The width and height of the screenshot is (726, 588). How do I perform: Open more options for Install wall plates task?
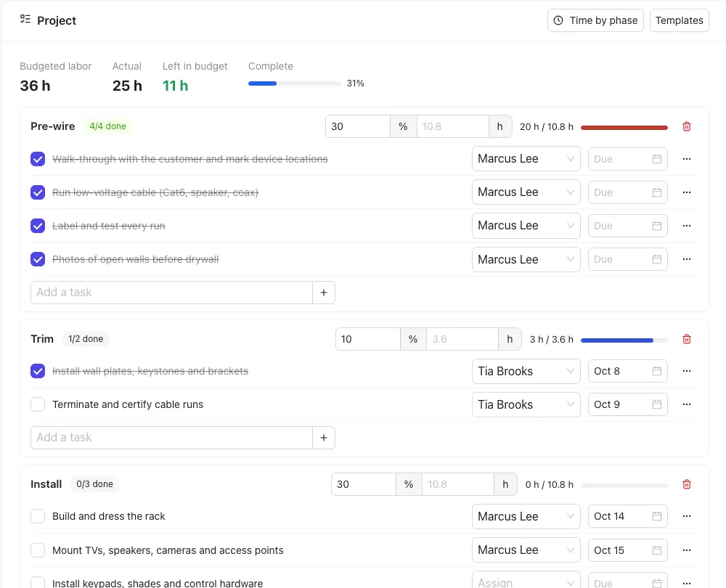[x=687, y=371]
